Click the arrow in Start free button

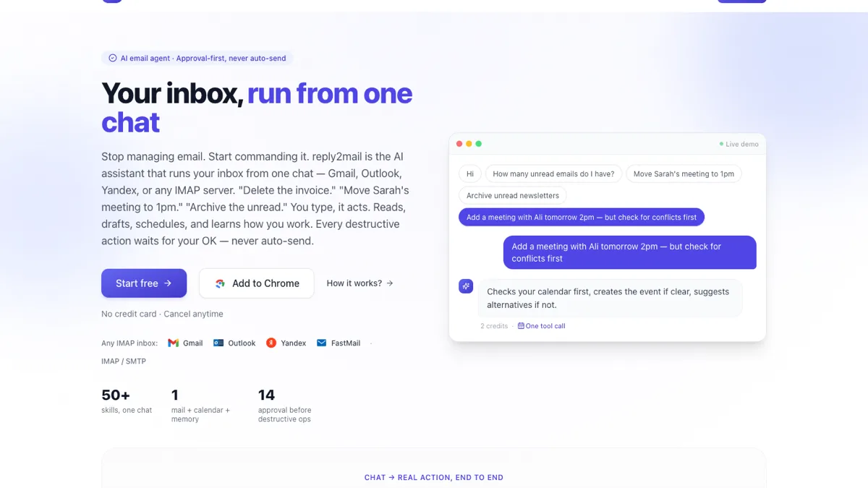168,283
